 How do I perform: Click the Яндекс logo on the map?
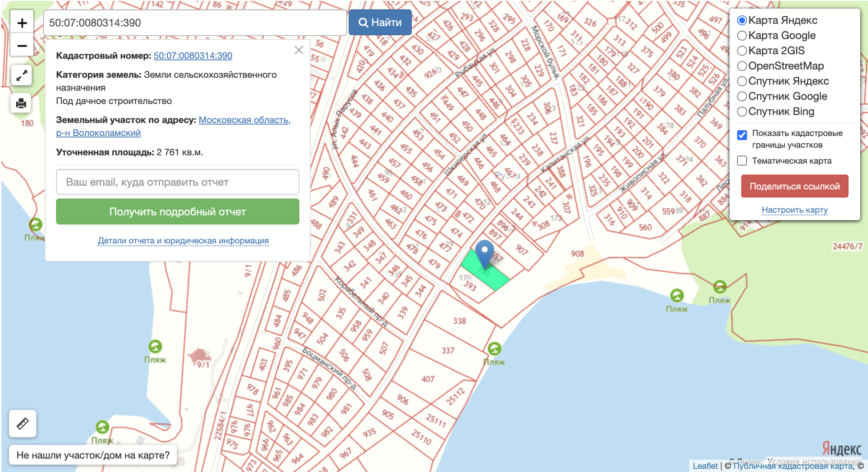click(x=842, y=449)
